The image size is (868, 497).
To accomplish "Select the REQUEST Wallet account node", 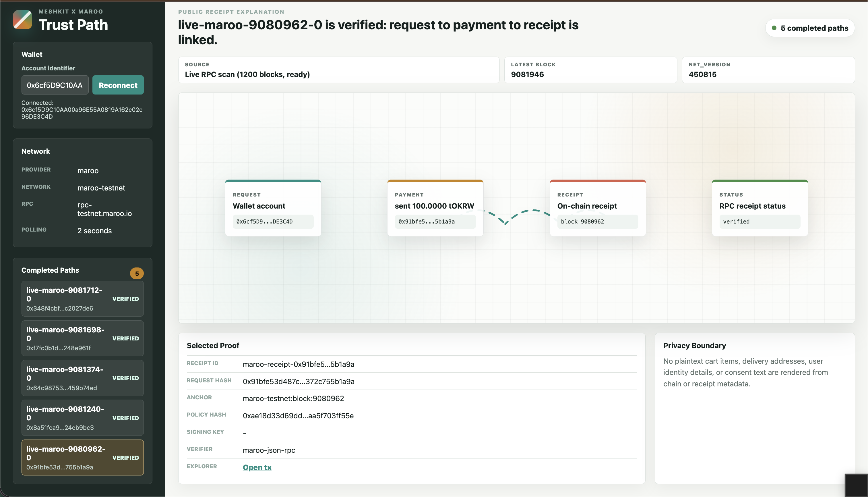I will click(273, 208).
